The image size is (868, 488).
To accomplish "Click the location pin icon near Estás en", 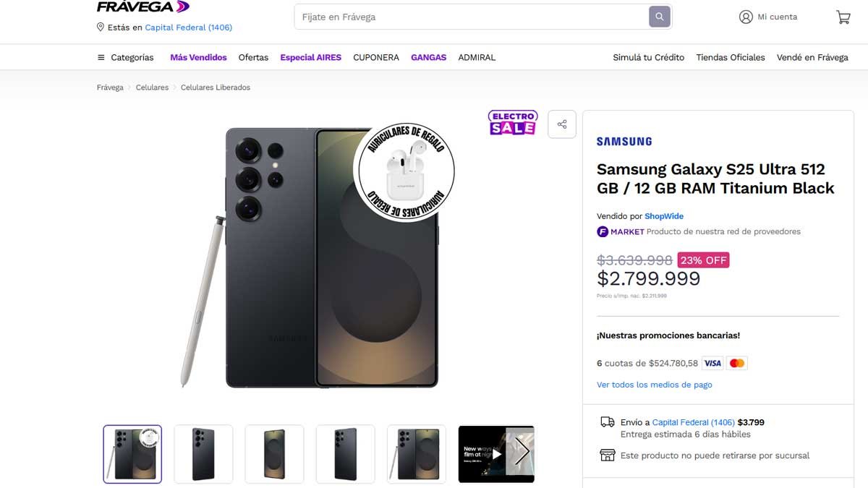I will [x=101, y=27].
